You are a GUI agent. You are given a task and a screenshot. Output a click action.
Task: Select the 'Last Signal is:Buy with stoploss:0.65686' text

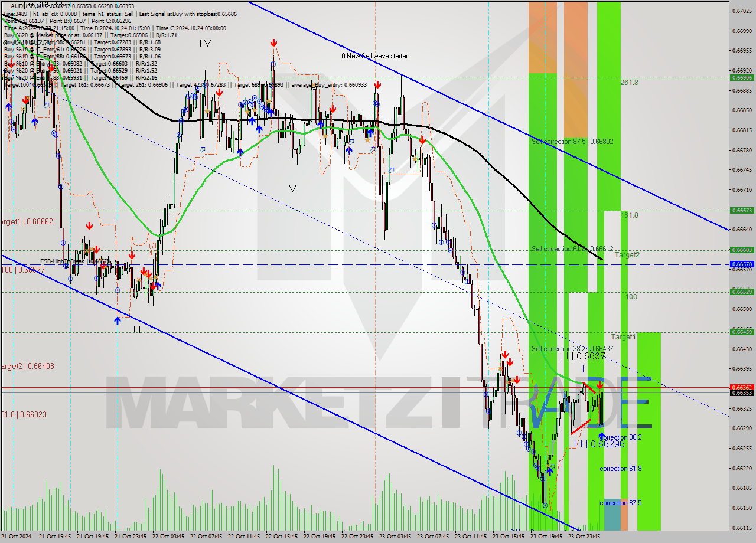point(187,14)
